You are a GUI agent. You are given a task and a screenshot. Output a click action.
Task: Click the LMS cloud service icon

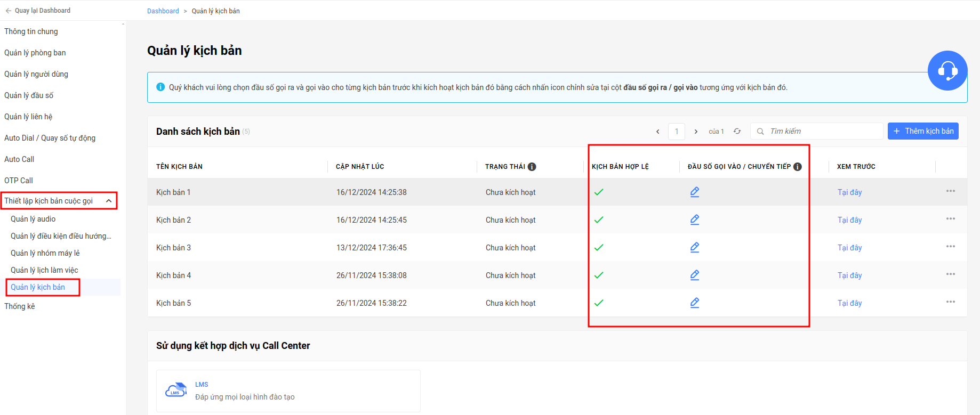click(x=176, y=390)
